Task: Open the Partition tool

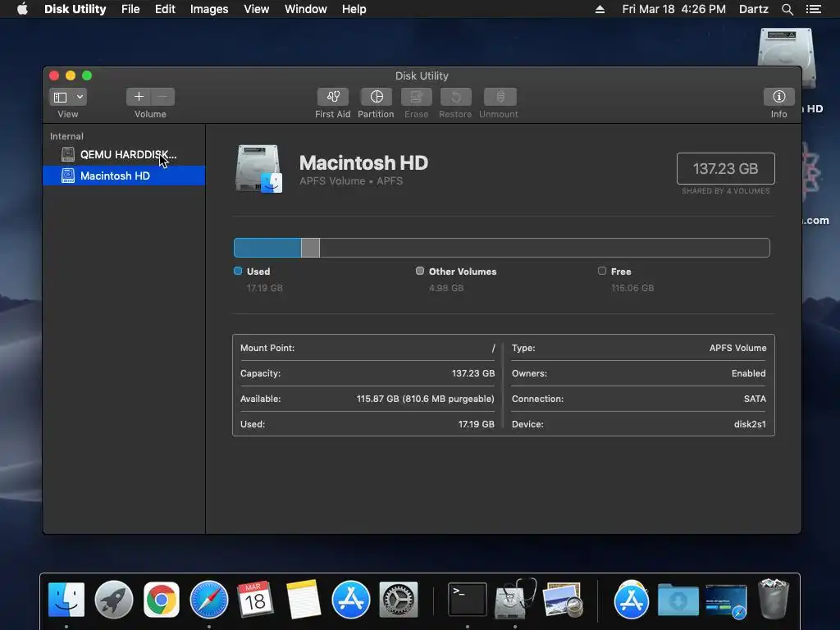Action: tap(376, 97)
